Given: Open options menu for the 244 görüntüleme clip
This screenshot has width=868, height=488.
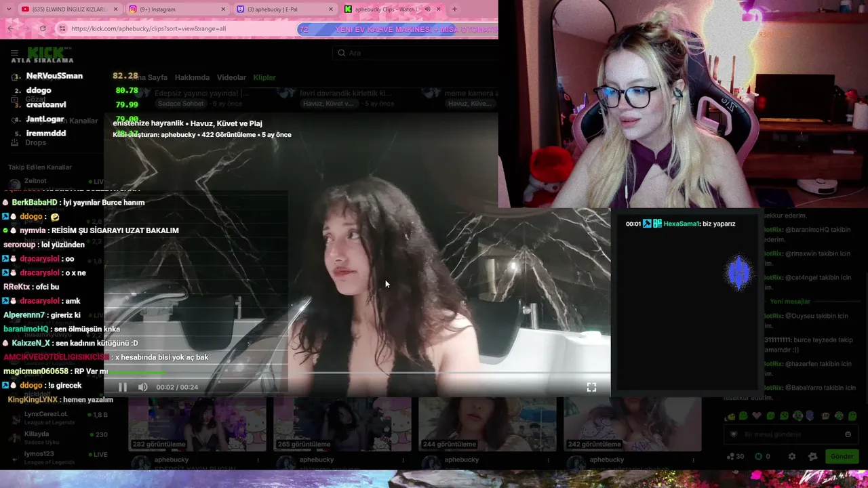Looking at the screenshot, I should (x=548, y=460).
